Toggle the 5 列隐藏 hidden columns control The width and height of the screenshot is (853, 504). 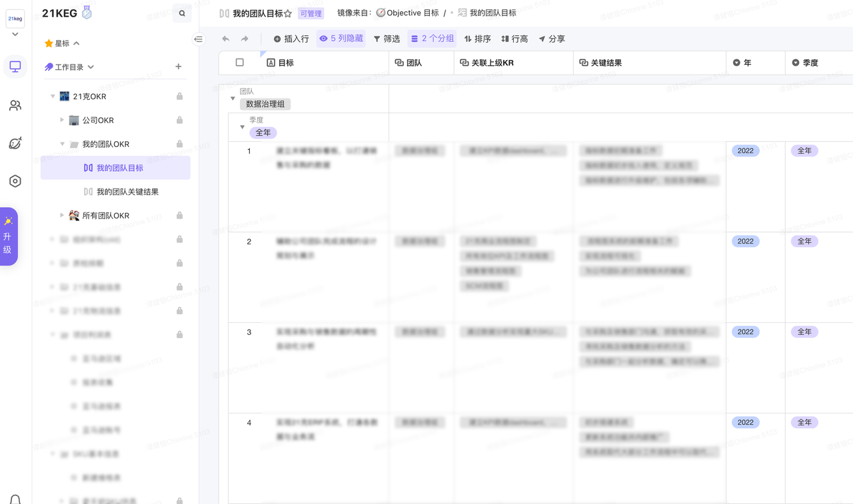click(341, 39)
